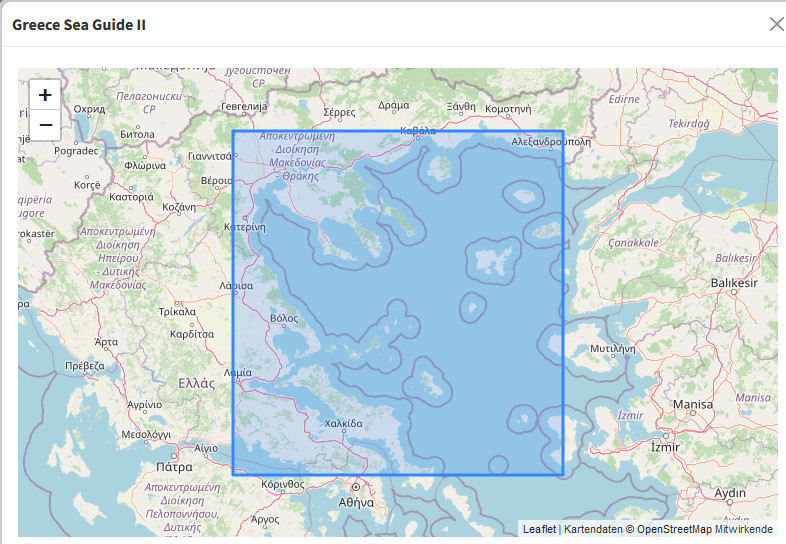The width and height of the screenshot is (786, 544).
Task: Zoom in on the map
Action: tap(45, 95)
